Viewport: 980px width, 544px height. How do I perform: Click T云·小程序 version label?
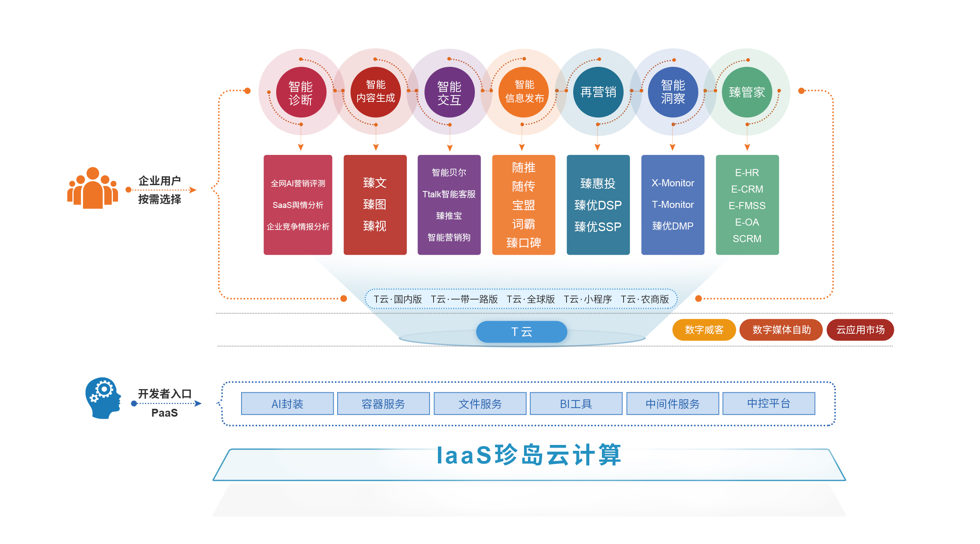click(587, 299)
